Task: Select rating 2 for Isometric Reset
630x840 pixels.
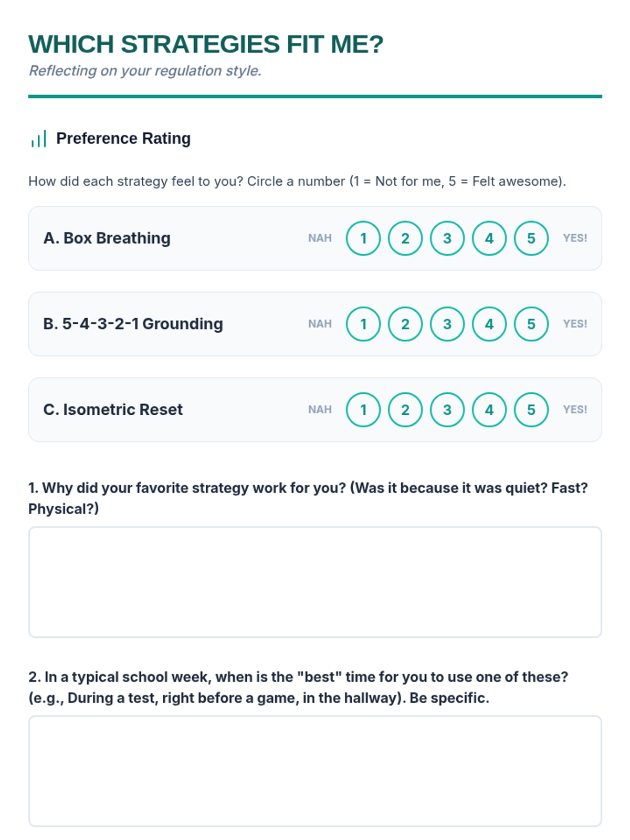Action: [405, 409]
